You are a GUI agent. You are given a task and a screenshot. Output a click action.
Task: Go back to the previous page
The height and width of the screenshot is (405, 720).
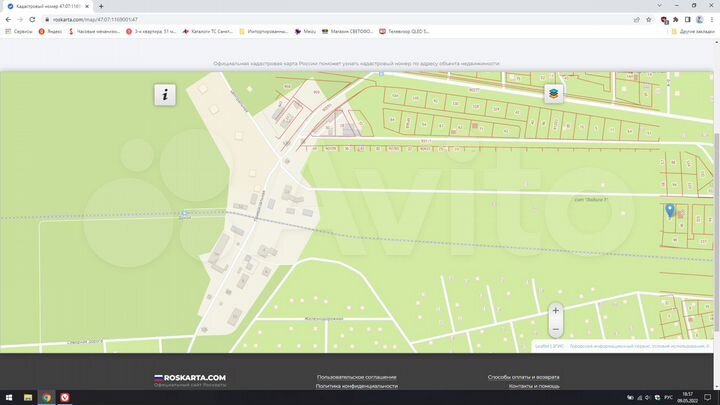(8, 19)
